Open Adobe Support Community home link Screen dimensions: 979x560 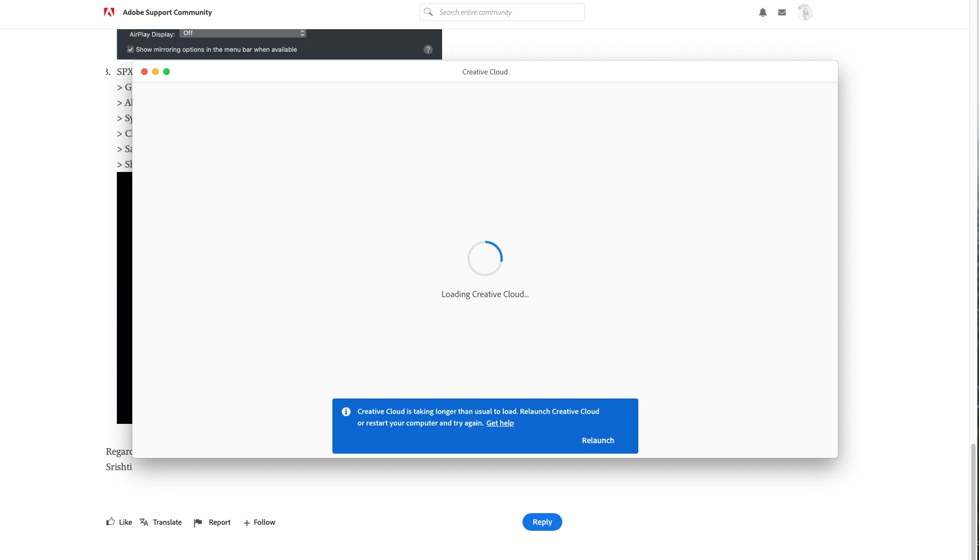point(167,12)
